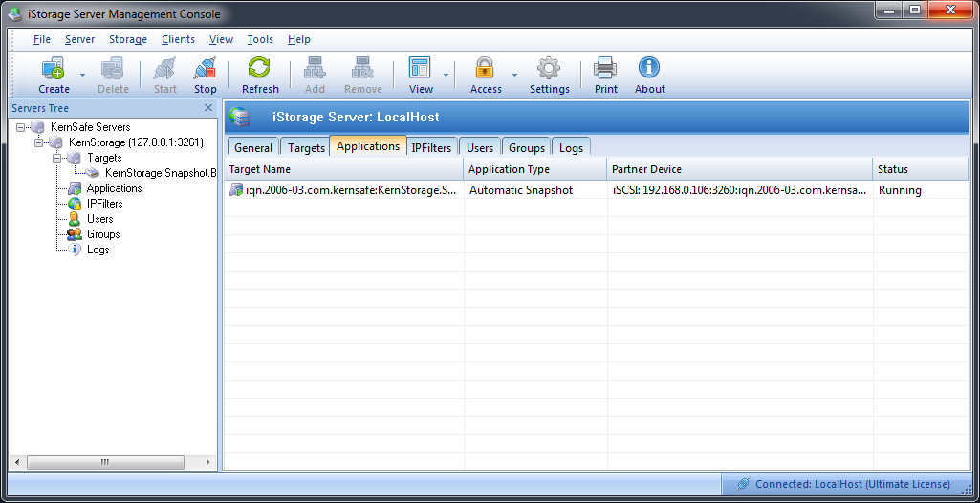Open the View menu in menu bar
This screenshot has height=503, width=980.
click(x=221, y=39)
